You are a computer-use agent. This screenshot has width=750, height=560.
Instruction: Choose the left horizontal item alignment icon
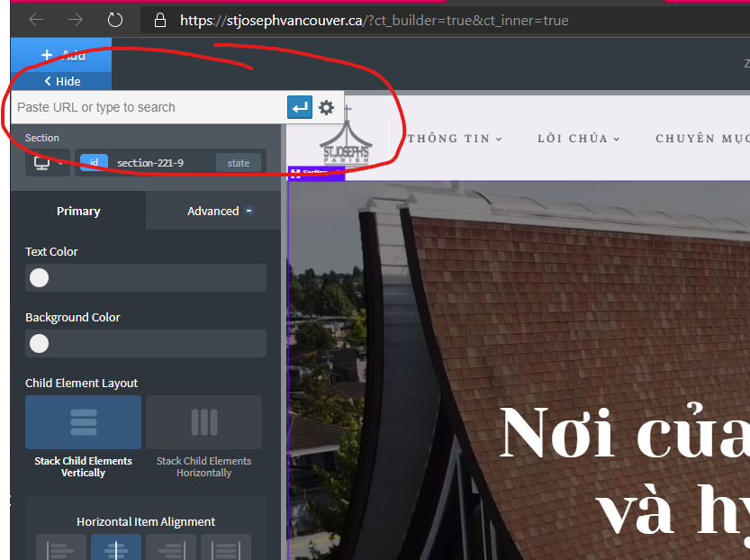61,546
